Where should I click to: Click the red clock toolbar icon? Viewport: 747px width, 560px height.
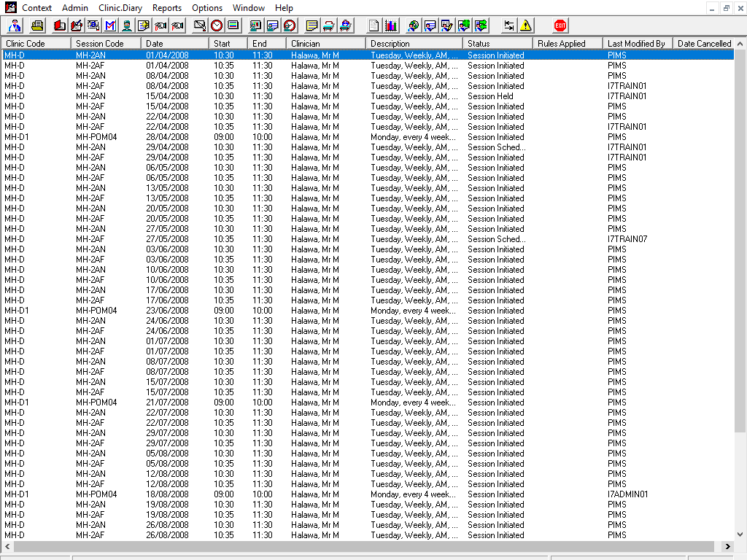pyautogui.click(x=217, y=26)
